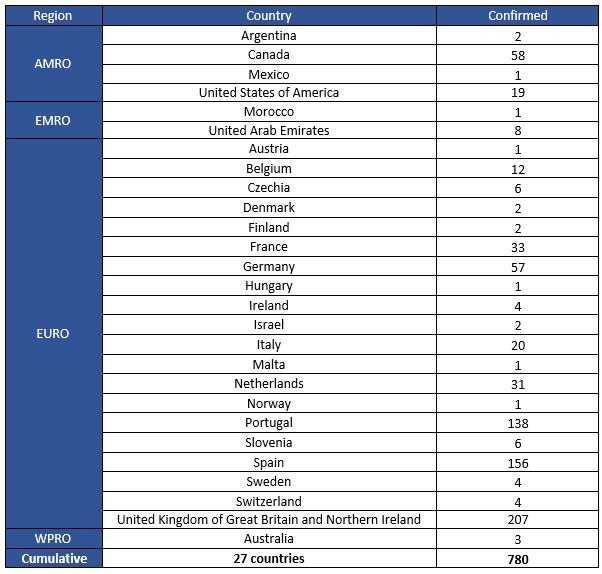Screen dimensions: 602x574
Task: Select Canada's confirmed count of 58
Action: [517, 55]
